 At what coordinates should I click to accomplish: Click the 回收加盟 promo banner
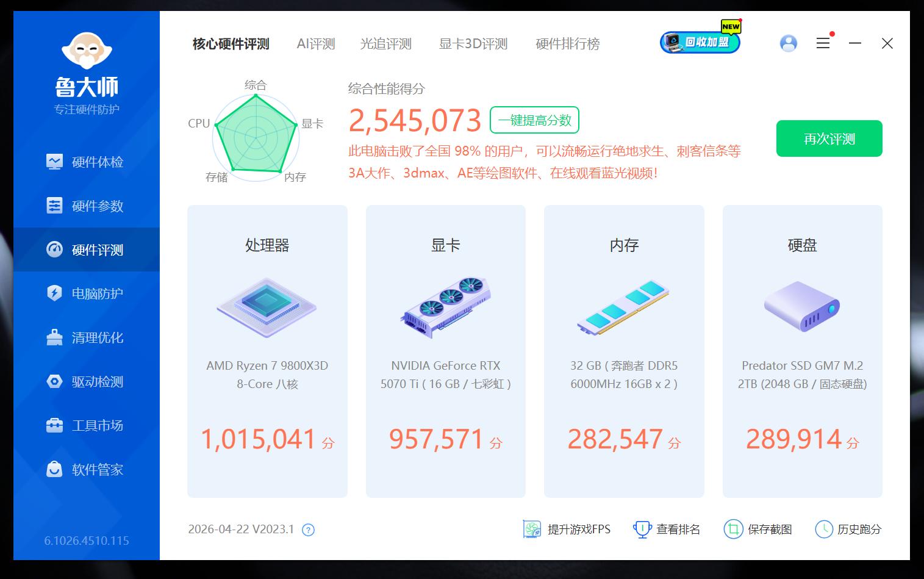click(x=700, y=42)
